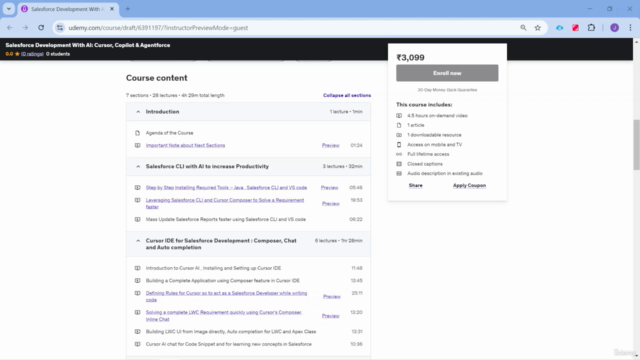Click Building a Complete Application lecture text
640x360 pixels.
coord(223,280)
